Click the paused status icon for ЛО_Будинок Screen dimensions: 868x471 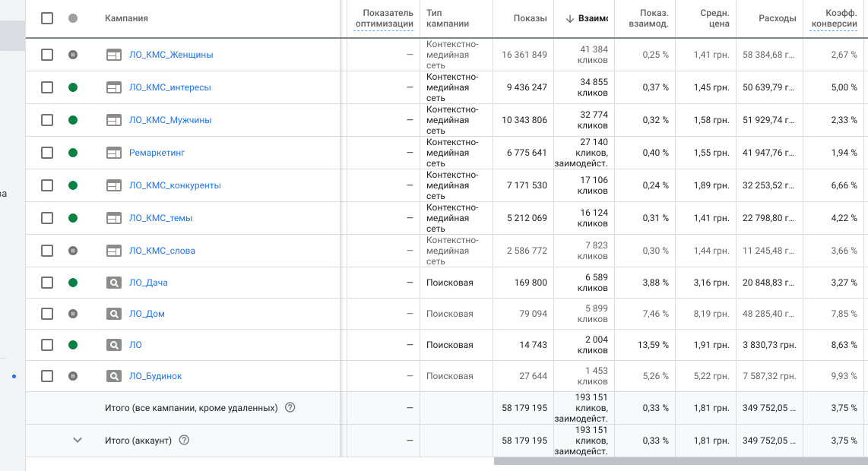tap(72, 376)
